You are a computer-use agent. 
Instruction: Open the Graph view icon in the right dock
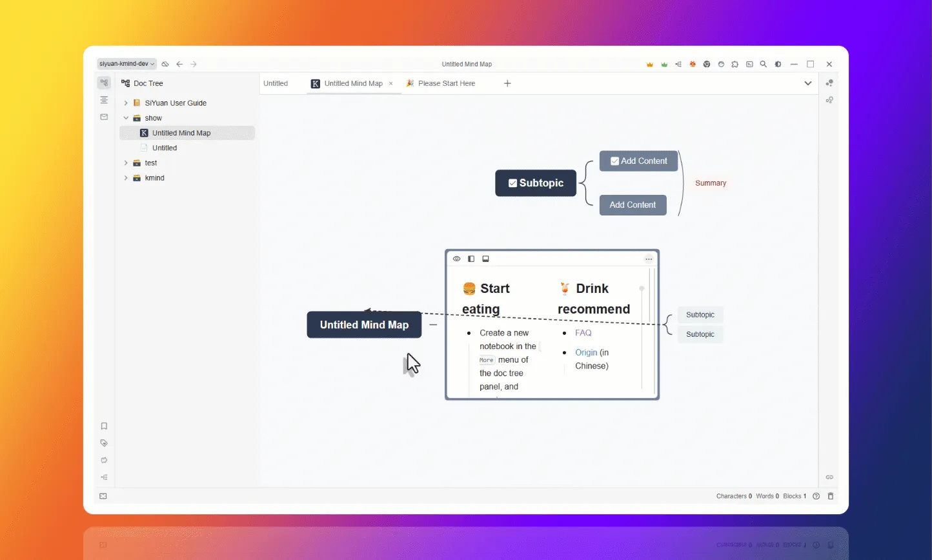tap(829, 83)
